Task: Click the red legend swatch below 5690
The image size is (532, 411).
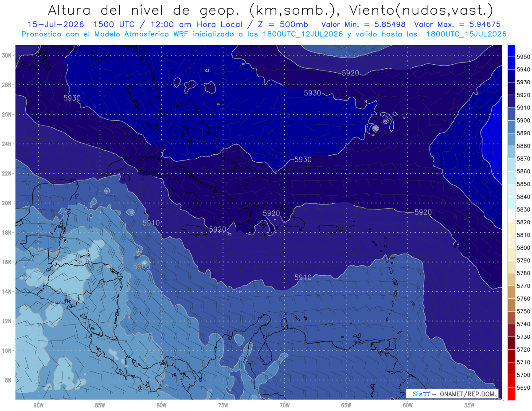Action: point(511,394)
